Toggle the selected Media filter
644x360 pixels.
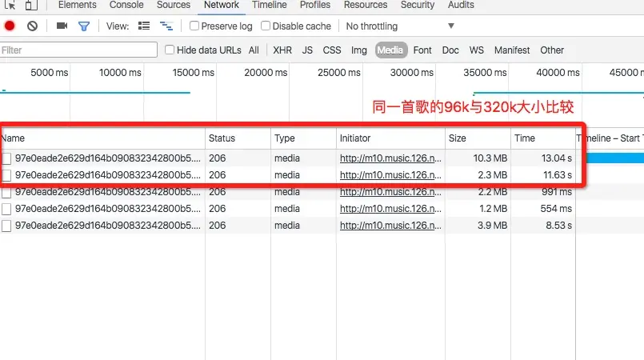390,50
